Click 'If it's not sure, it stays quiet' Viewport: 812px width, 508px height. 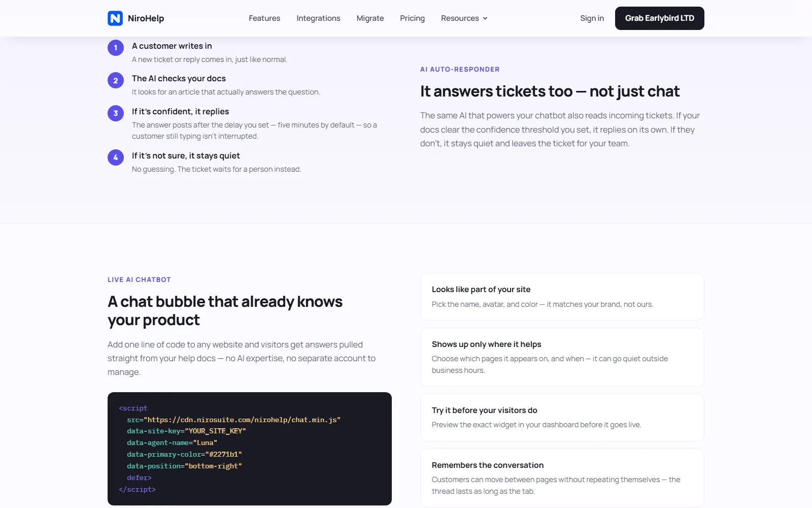(x=186, y=155)
